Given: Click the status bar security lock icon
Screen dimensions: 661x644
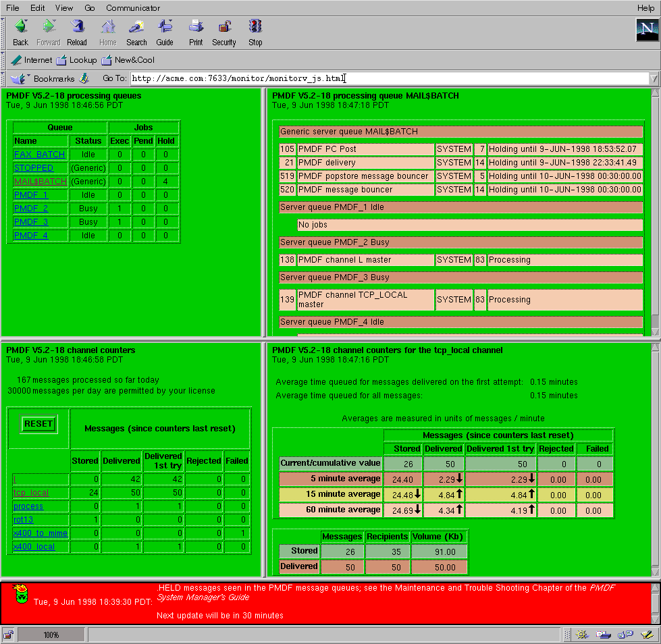Looking at the screenshot, I should 8,635.
